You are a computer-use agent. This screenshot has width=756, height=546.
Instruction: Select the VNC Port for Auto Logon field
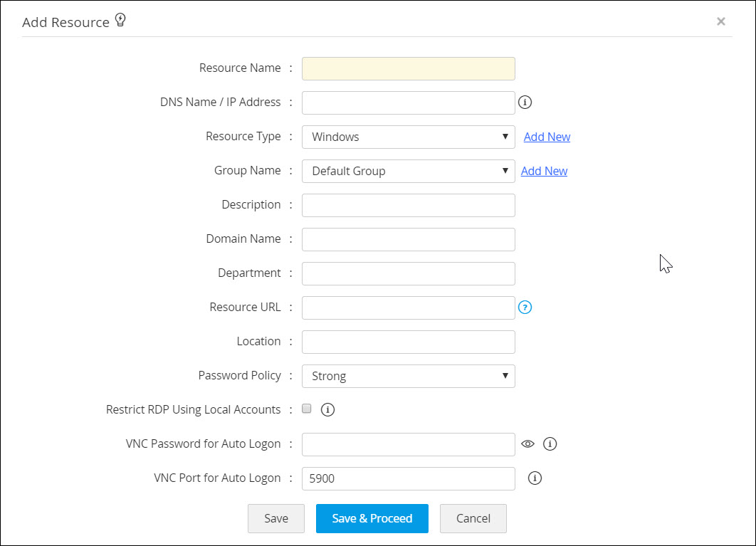[408, 478]
